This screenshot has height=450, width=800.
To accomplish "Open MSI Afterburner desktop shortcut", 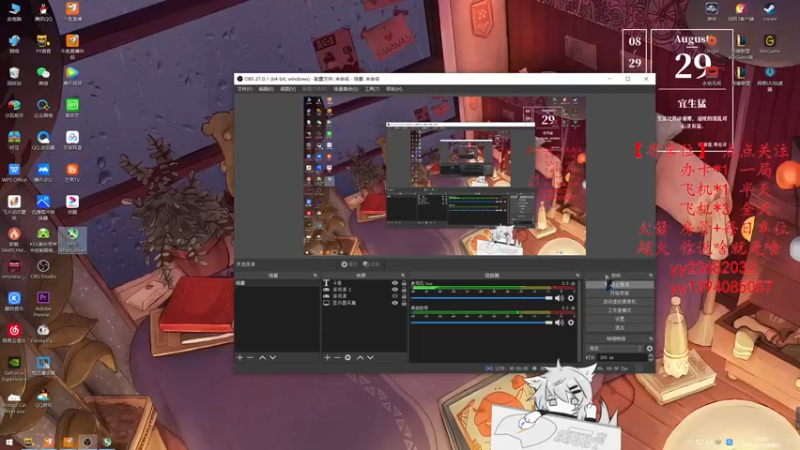I will click(72, 240).
